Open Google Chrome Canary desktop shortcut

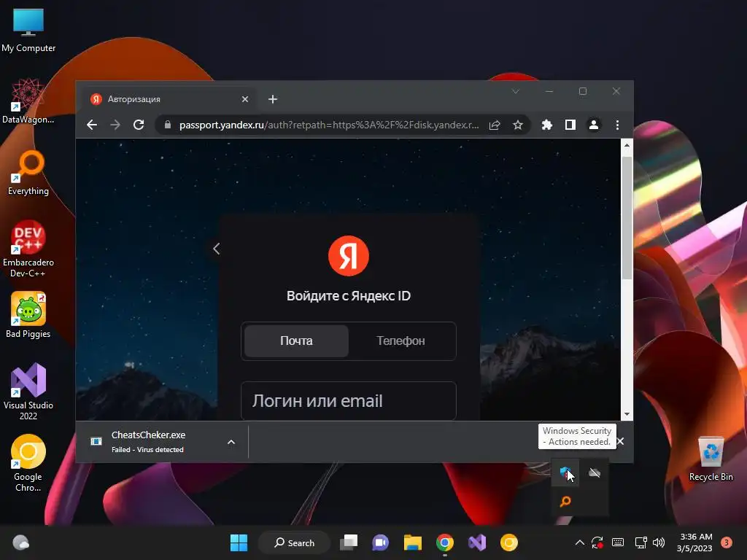(x=28, y=463)
